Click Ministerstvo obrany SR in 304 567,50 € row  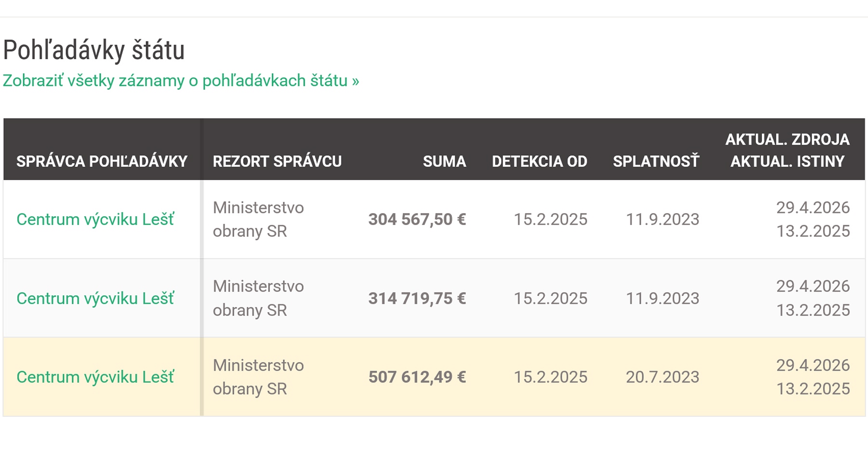click(x=258, y=220)
